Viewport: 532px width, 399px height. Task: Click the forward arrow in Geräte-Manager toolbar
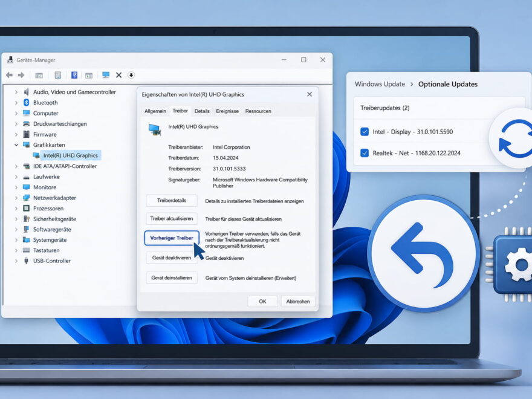point(21,75)
